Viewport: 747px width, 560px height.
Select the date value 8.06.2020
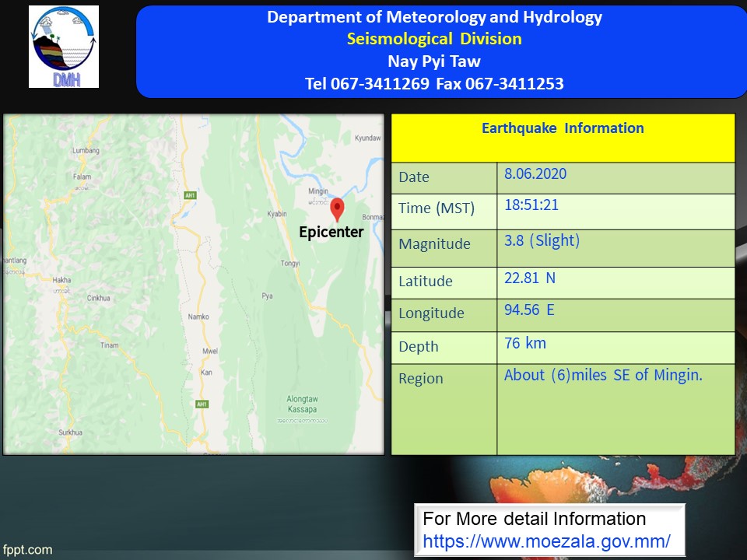coord(535,174)
